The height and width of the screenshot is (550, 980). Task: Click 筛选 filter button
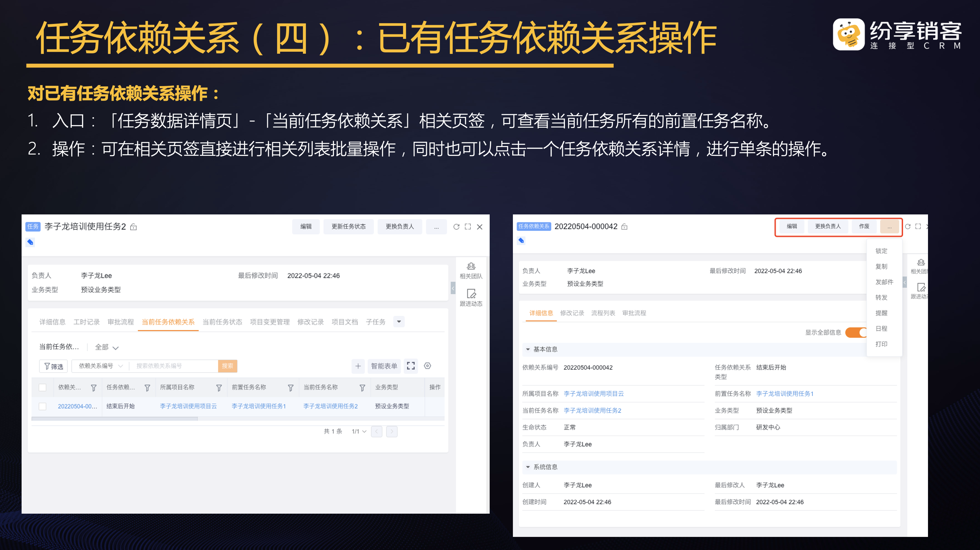pos(54,366)
